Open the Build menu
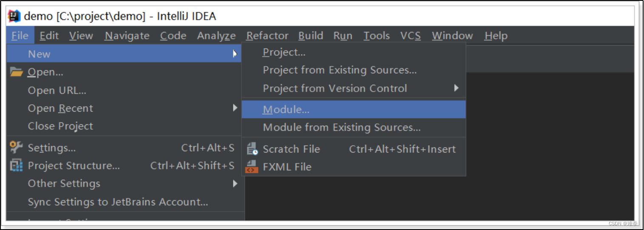 310,36
